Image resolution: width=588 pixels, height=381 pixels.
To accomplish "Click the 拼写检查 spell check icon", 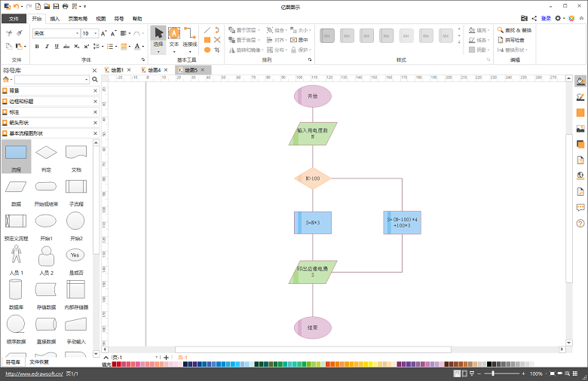I will pyautogui.click(x=501, y=40).
